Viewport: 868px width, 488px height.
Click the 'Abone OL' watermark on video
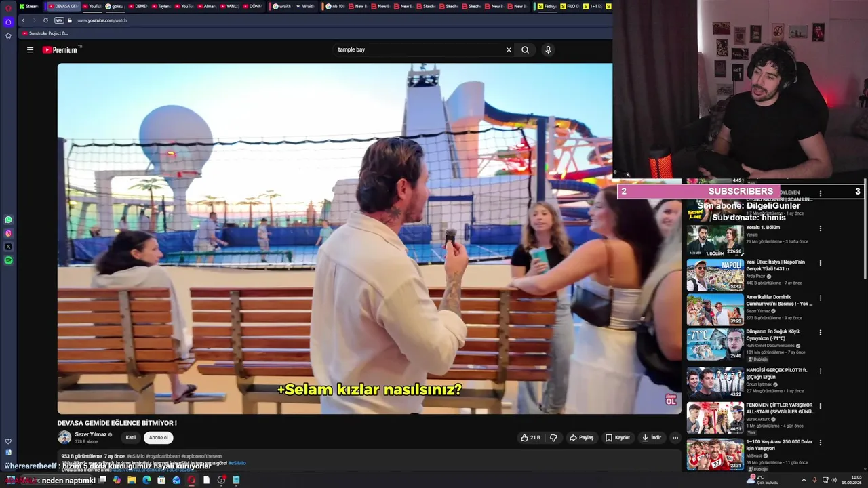(671, 400)
